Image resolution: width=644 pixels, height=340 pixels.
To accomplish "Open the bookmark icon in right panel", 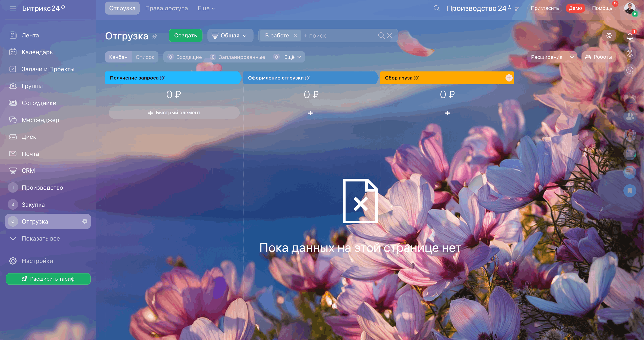I will pyautogui.click(x=629, y=191).
